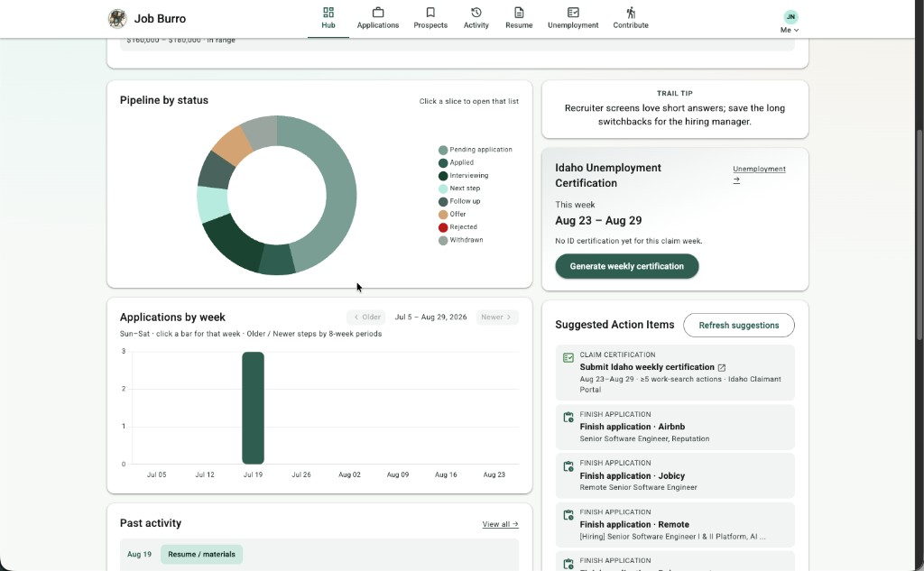This screenshot has width=924, height=571.
Task: Click Remote Senior Software Engineer text
Action: coord(638,488)
